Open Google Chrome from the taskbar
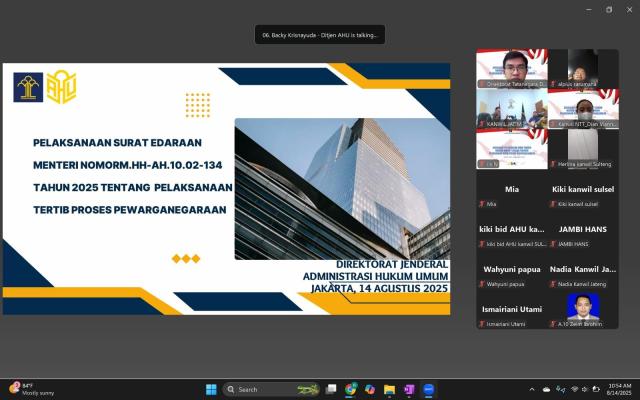The height and width of the screenshot is (400, 640). click(x=351, y=389)
